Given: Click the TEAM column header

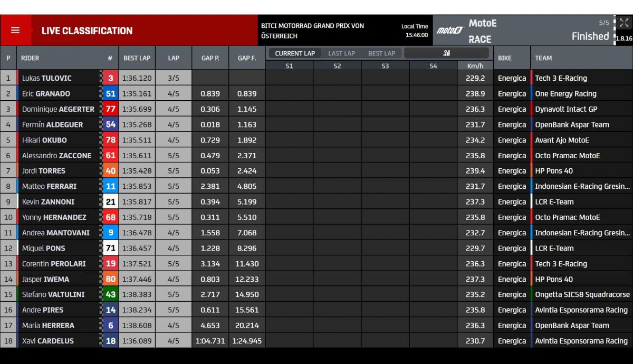Looking at the screenshot, I should [543, 58].
